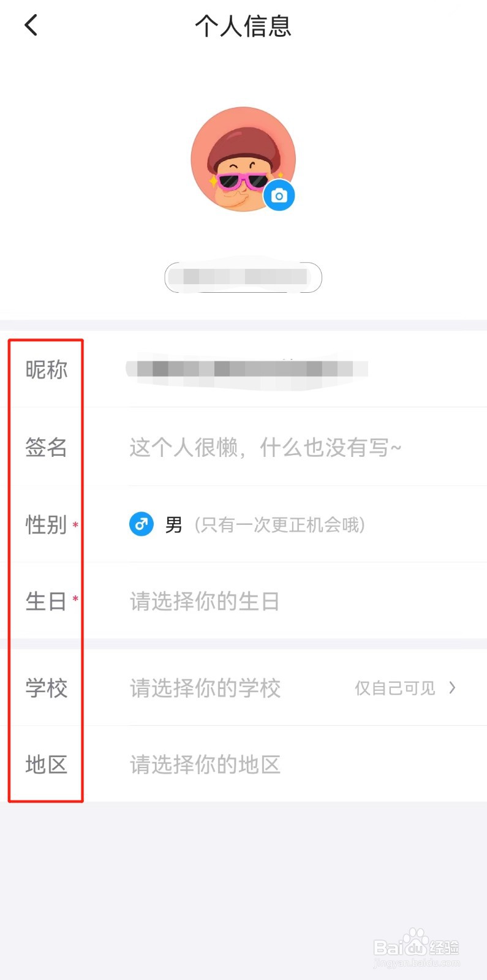The height and width of the screenshot is (980, 487).
Task: Tap the 学校 row label
Action: click(46, 688)
